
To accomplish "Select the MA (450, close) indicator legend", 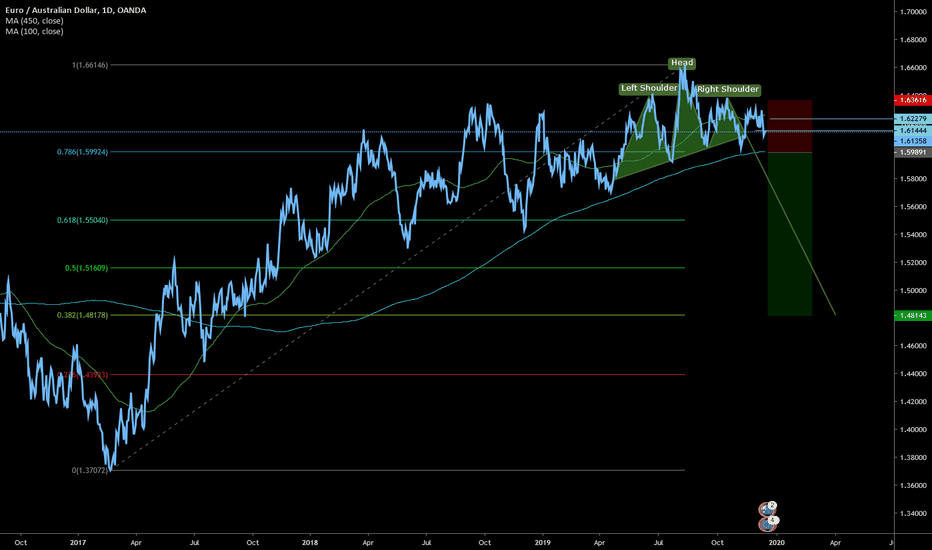I will 34,21.
